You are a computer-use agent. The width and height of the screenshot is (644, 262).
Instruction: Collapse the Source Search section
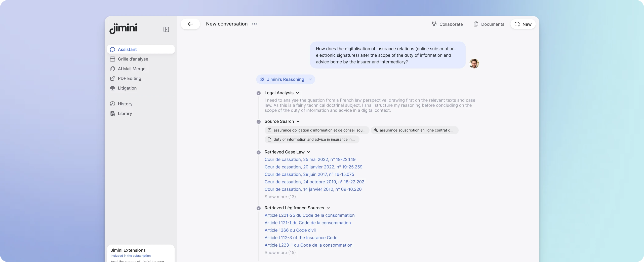tap(298, 121)
